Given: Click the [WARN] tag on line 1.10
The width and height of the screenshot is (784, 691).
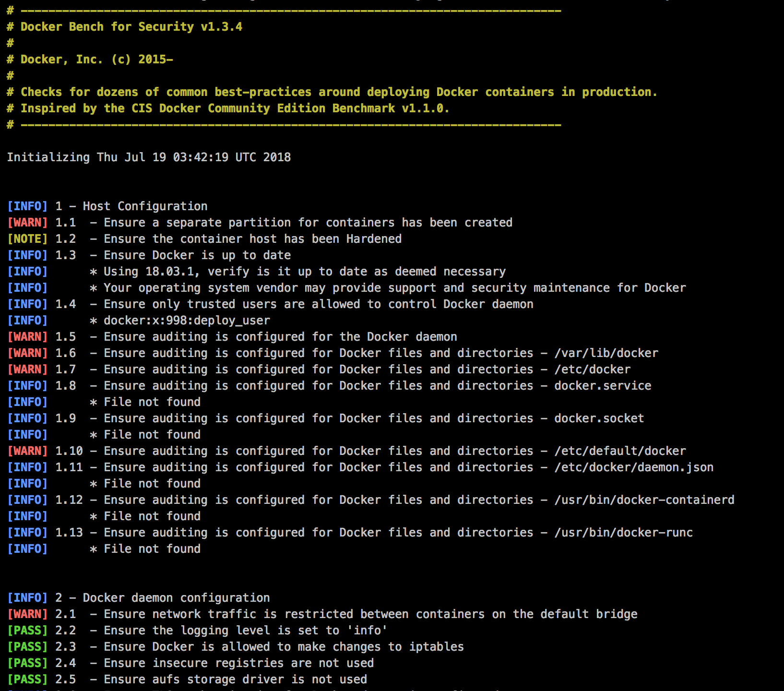Looking at the screenshot, I should coord(27,451).
